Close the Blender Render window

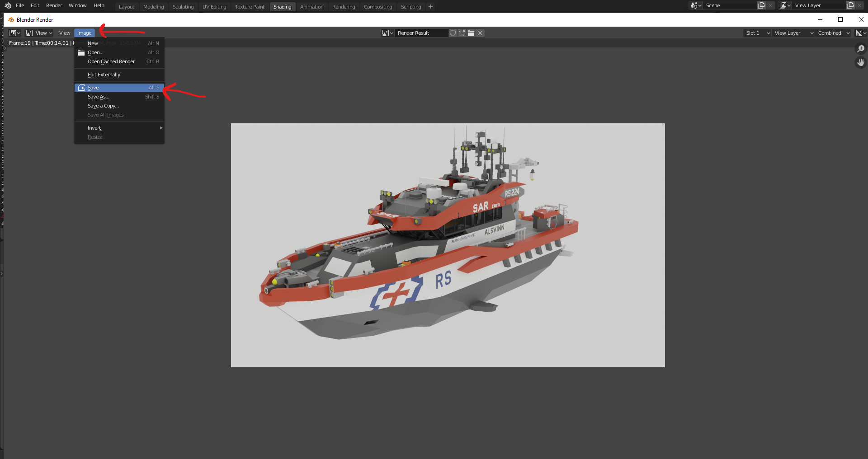click(861, 20)
